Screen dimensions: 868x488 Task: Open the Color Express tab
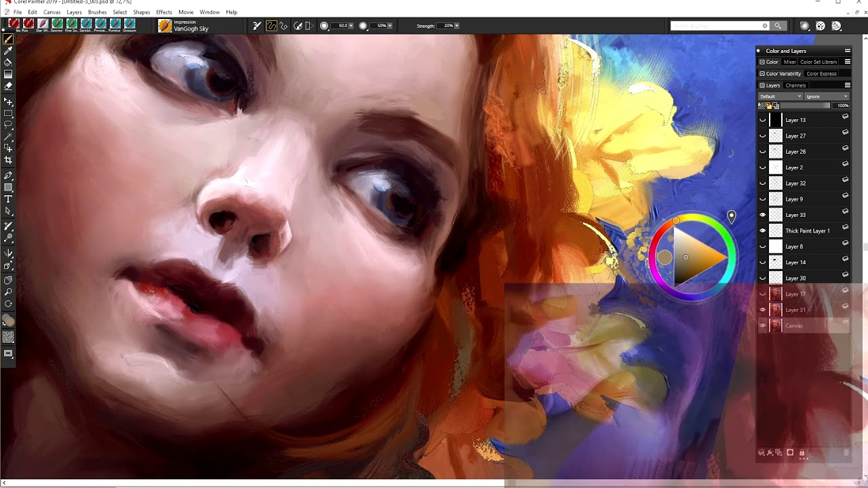point(821,73)
